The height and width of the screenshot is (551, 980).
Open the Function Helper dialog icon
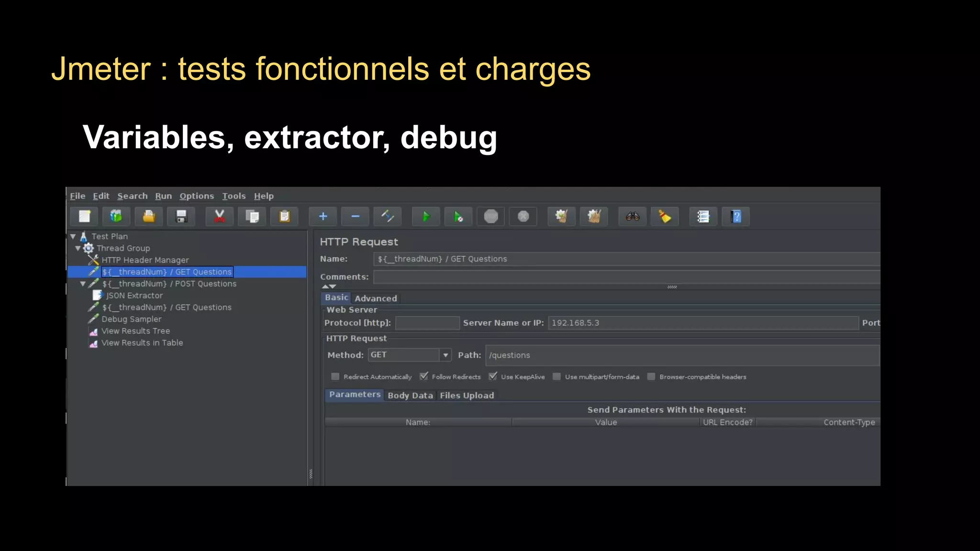pyautogui.click(x=703, y=217)
